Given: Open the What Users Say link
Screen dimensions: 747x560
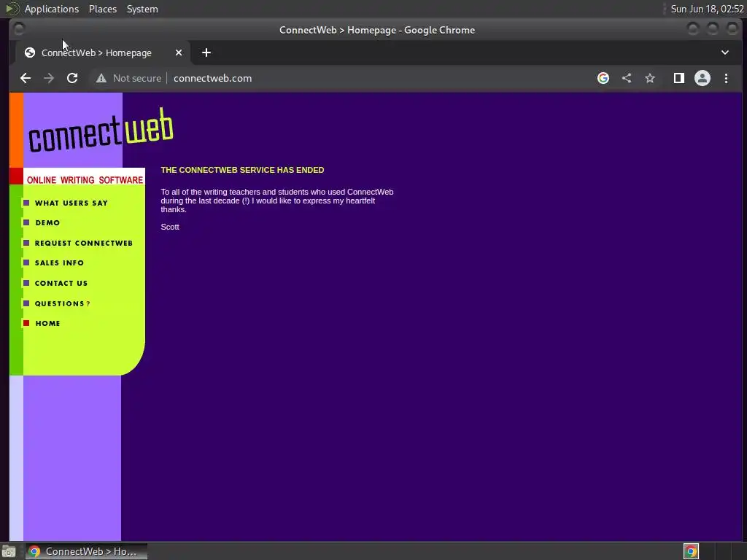Looking at the screenshot, I should coord(71,203).
